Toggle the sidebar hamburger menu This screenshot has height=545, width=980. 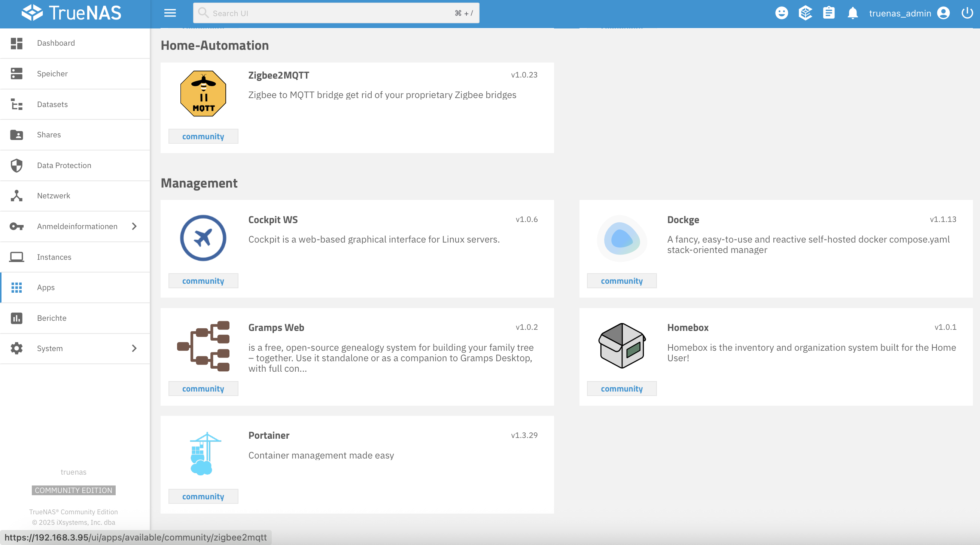pyautogui.click(x=170, y=13)
